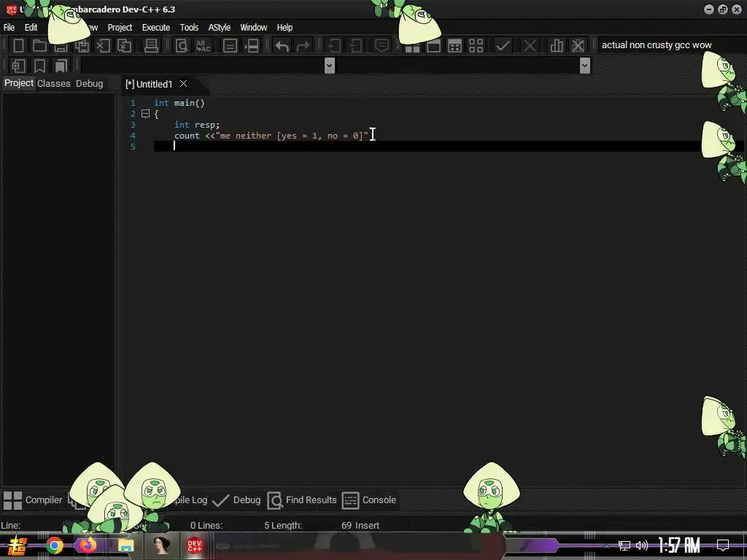The width and height of the screenshot is (747, 560).
Task: Click line number 1 in the gutter
Action: pos(133,103)
